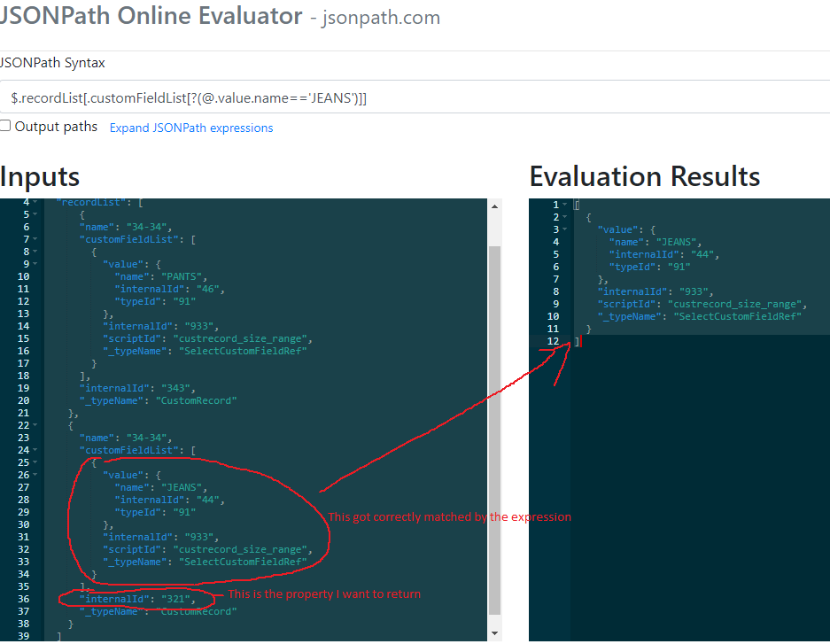Collapse fold arrow on Inputs line 9
Image resolution: width=830 pixels, height=644 pixels.
click(x=35, y=263)
